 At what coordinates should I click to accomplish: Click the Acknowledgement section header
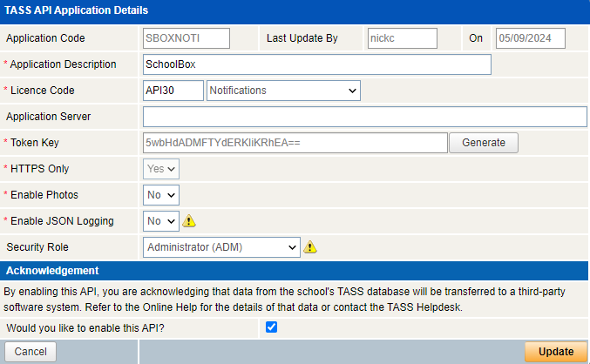pos(52,271)
